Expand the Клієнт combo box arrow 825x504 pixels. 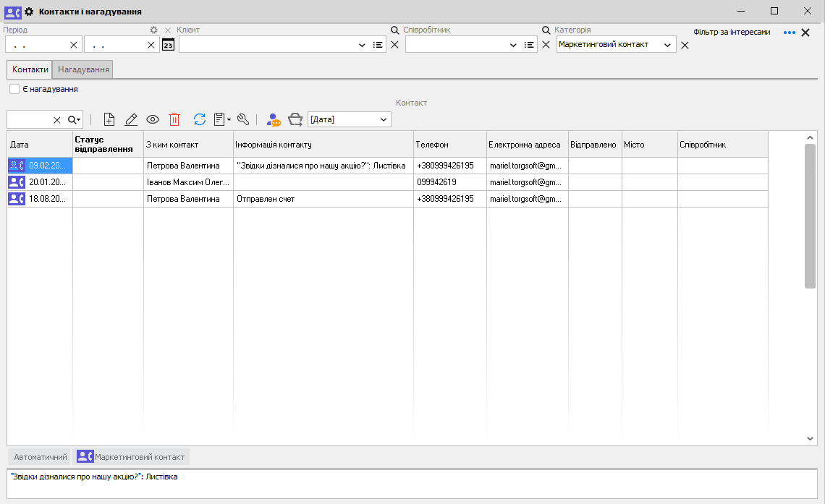point(362,45)
